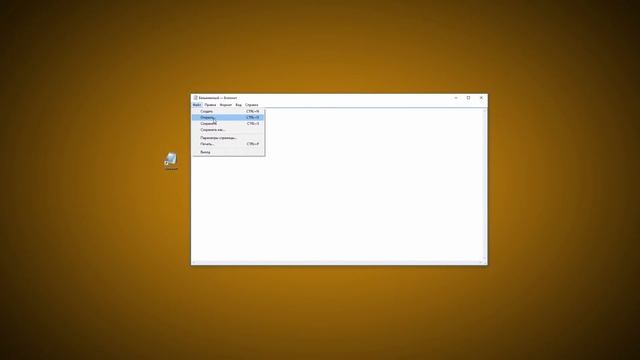Choose Сохранить как... menu entry

click(x=228, y=130)
